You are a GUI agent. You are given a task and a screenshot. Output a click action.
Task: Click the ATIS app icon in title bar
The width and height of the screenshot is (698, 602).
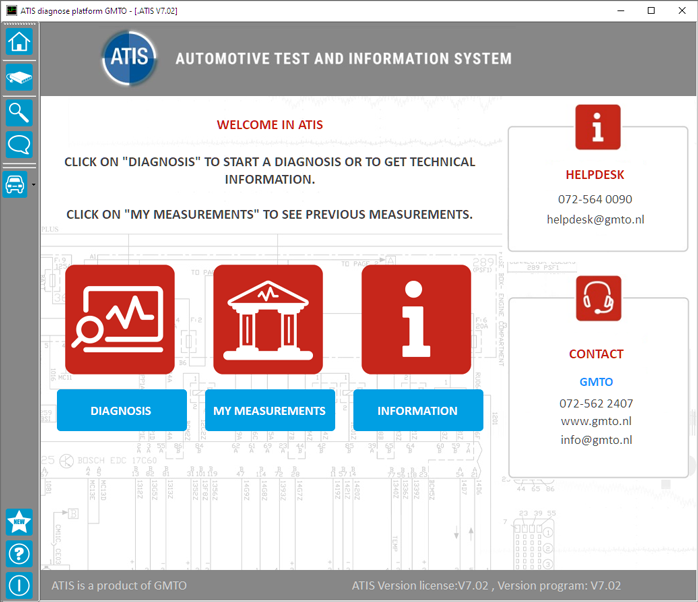(x=11, y=10)
